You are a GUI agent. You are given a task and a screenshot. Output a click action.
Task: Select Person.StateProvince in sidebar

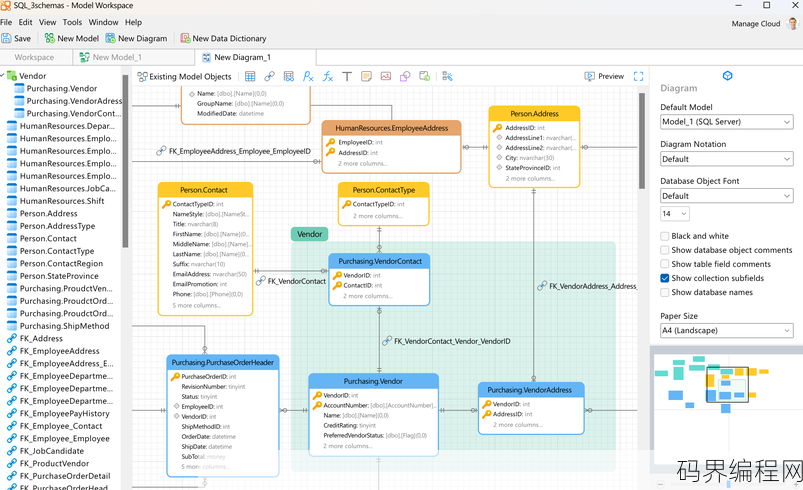(59, 276)
